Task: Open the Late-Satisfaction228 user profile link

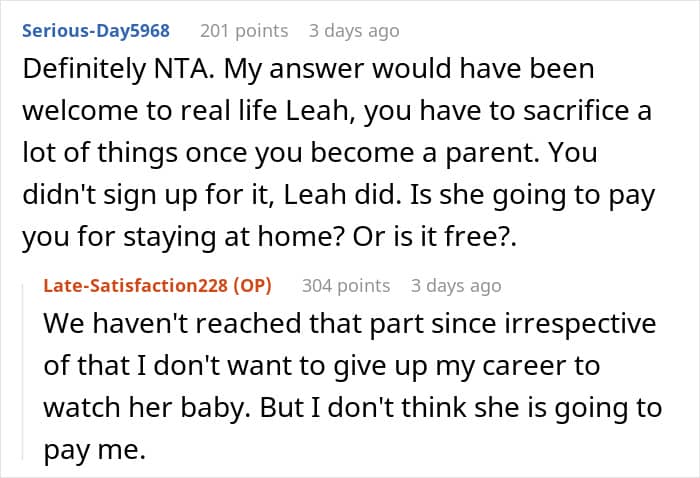Action: (x=136, y=286)
